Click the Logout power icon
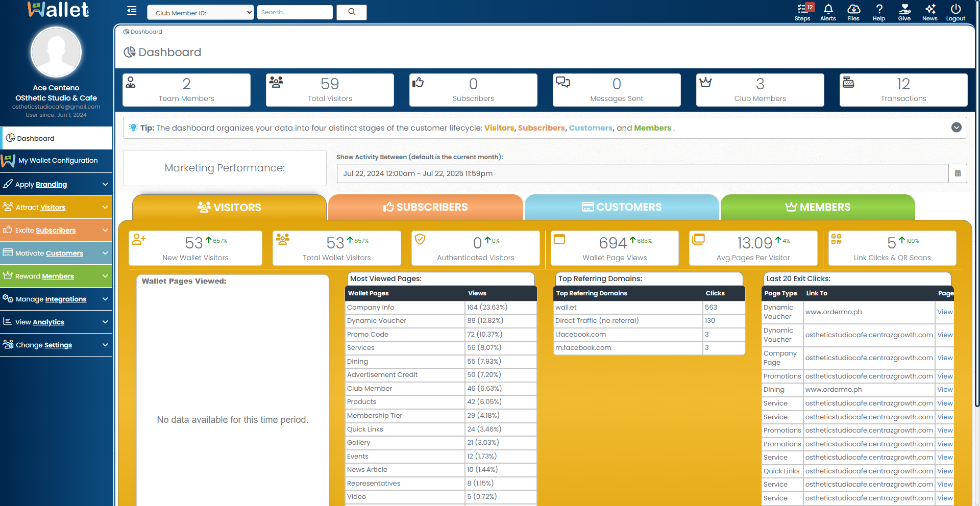Screen dimensions: 980x506 pos(955,12)
